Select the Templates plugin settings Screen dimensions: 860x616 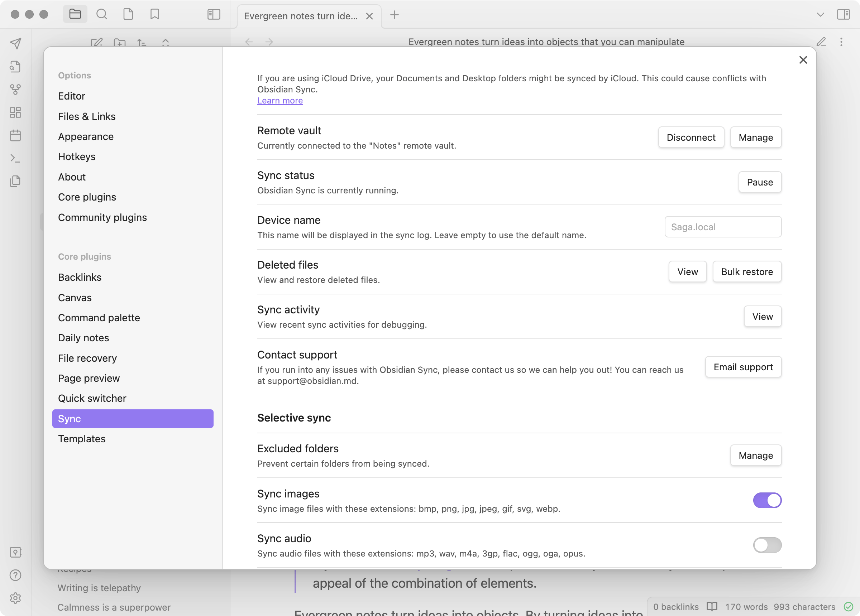pos(81,439)
